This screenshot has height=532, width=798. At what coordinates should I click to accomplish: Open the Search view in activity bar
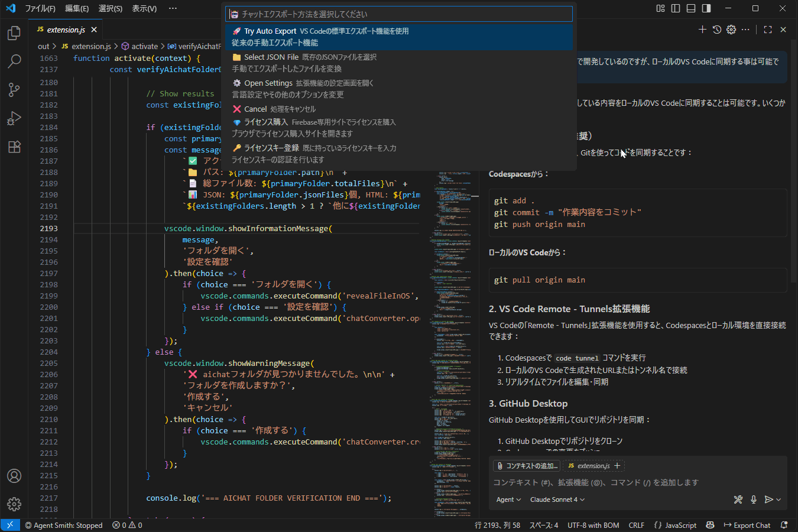pyautogui.click(x=14, y=61)
